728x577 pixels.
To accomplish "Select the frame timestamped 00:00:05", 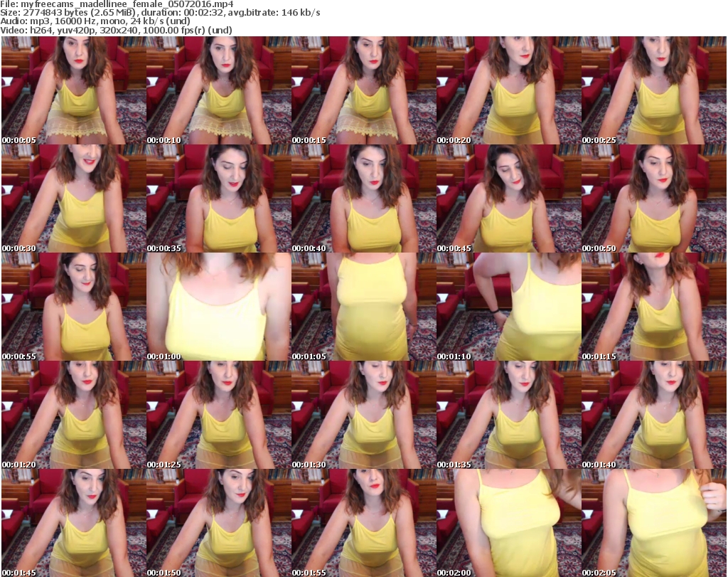I will point(74,90).
